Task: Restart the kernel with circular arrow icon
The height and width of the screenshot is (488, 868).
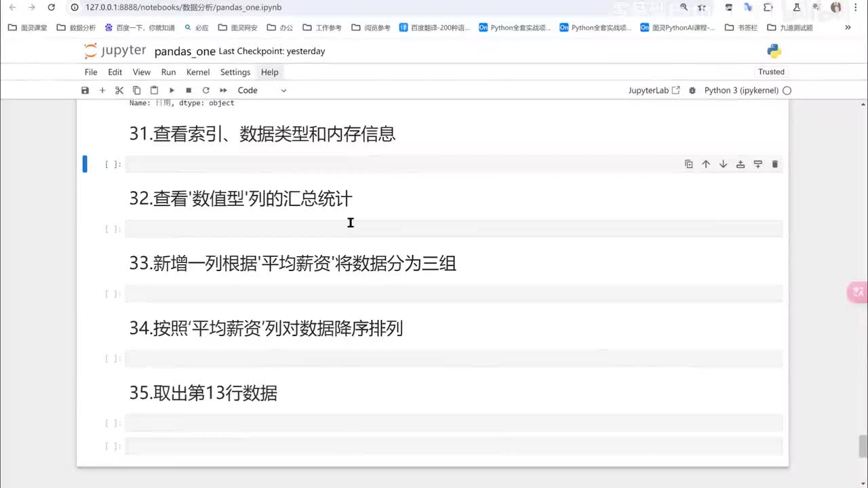Action: point(205,90)
